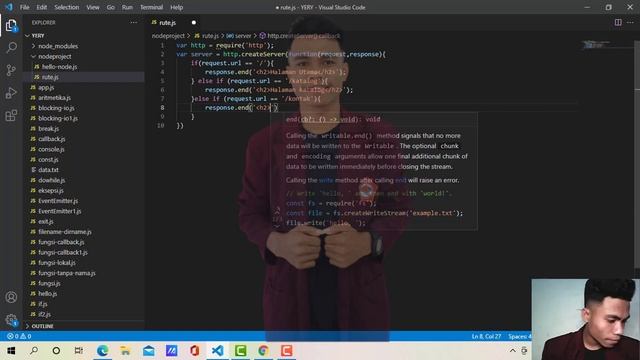Image resolution: width=640 pixels, height=360 pixels.
Task: Show hidden system tray icons
Action: click(513, 351)
